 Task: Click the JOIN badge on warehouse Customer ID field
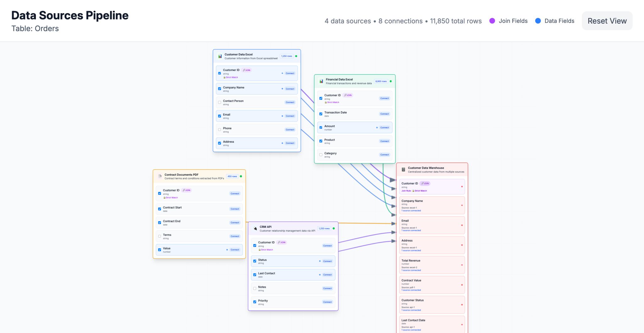tap(425, 183)
